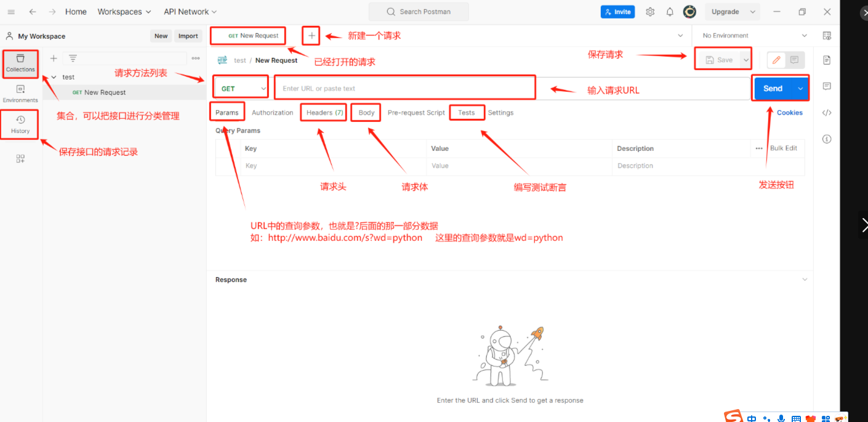Open the request info icon
The height and width of the screenshot is (422, 868).
point(827,139)
